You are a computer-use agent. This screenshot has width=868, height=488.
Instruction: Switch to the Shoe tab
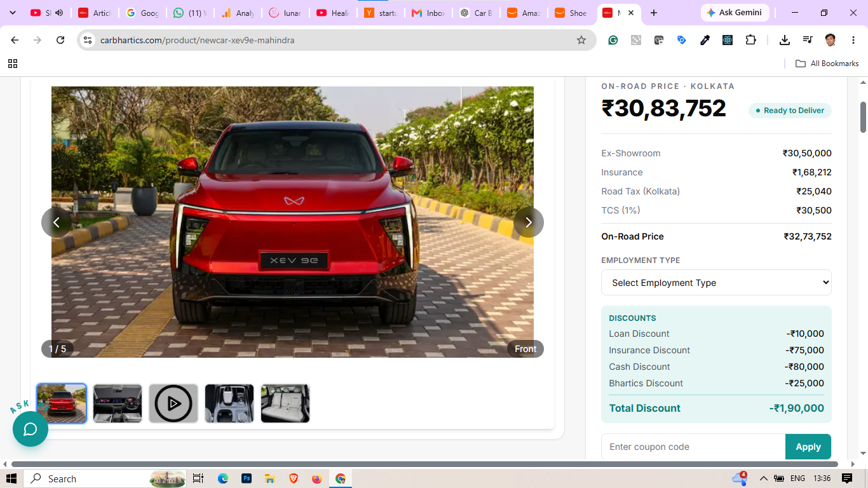click(x=571, y=13)
